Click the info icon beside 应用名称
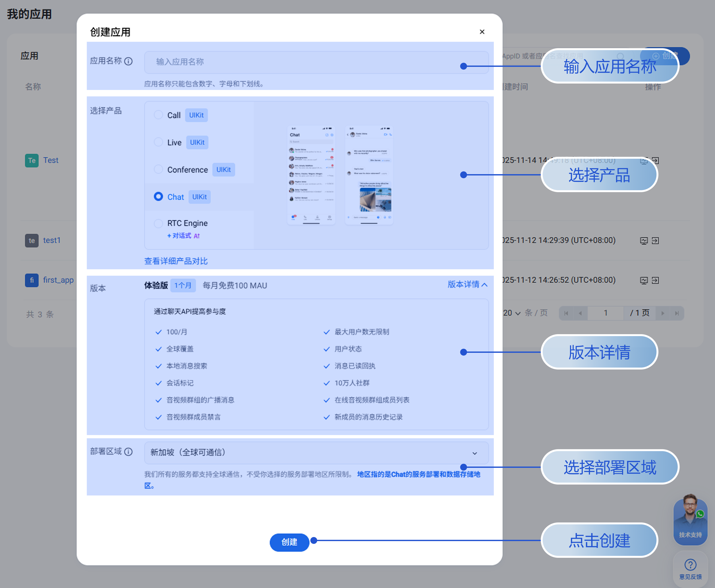This screenshot has height=588, width=715. point(128,61)
